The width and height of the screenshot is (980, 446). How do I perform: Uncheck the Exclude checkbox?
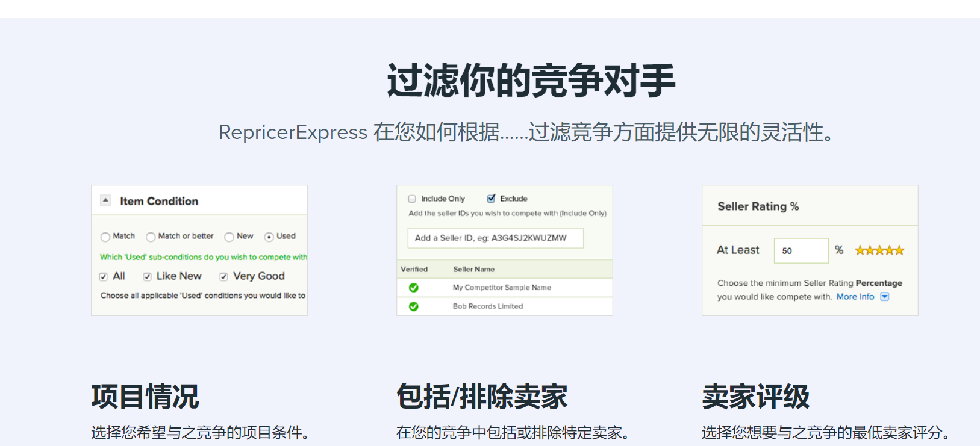click(491, 198)
